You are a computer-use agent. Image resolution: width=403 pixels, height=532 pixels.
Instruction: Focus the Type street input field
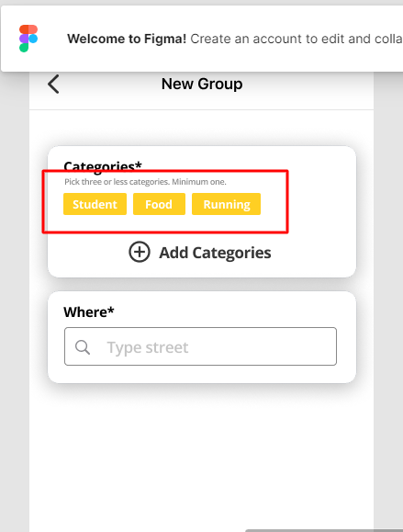(x=200, y=346)
